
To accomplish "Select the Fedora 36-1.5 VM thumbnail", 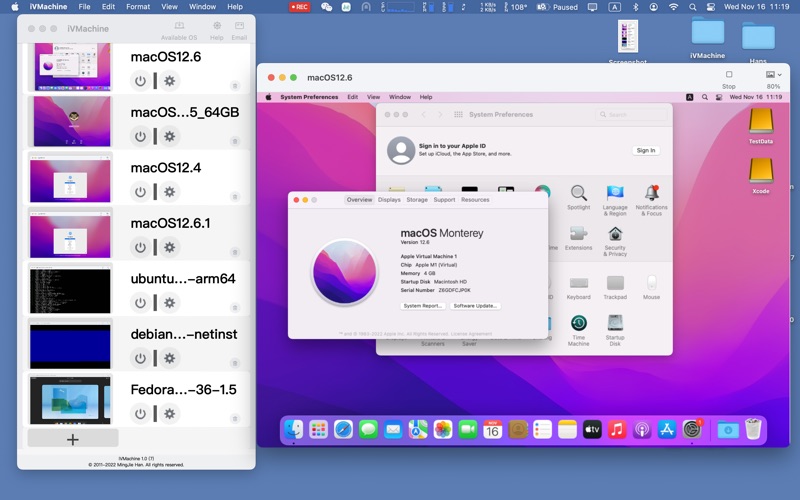I will 70,400.
